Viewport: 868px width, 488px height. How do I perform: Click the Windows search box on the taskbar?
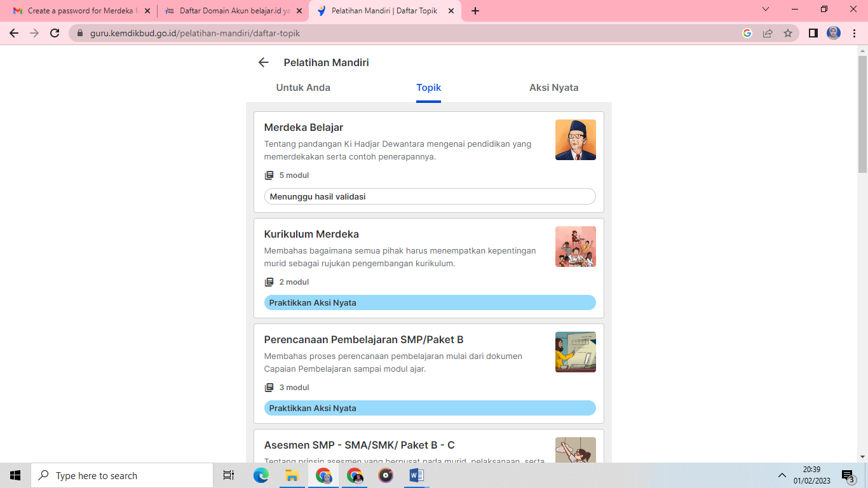(x=122, y=475)
